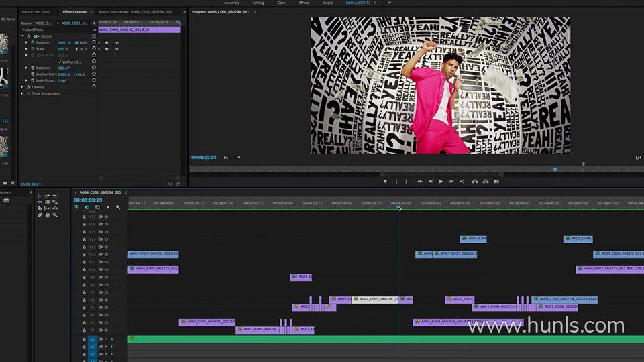The height and width of the screenshot is (362, 644).
Task: Expand the Anti-flicker property
Action: [x=26, y=81]
